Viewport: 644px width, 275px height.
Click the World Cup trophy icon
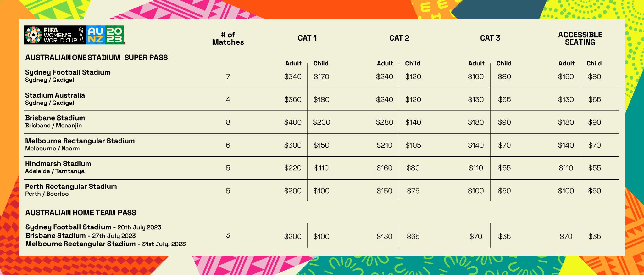click(x=81, y=35)
